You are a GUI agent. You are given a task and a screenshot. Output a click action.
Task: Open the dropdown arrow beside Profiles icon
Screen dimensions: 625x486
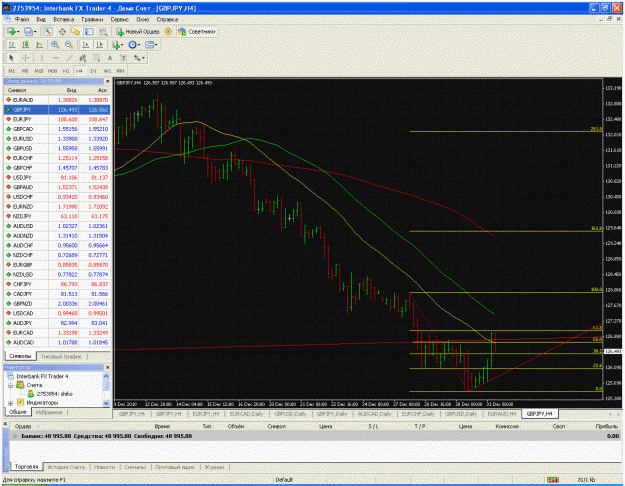[35, 32]
